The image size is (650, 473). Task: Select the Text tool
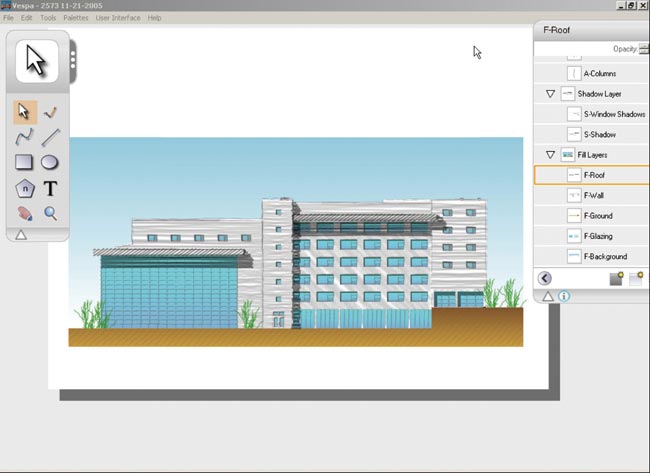click(x=50, y=188)
